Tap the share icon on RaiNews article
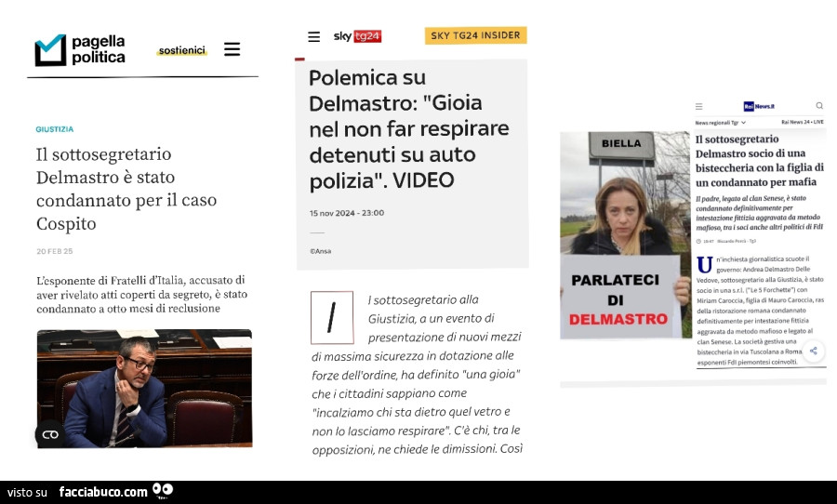Viewport: 837px width, 504px height. (x=813, y=351)
